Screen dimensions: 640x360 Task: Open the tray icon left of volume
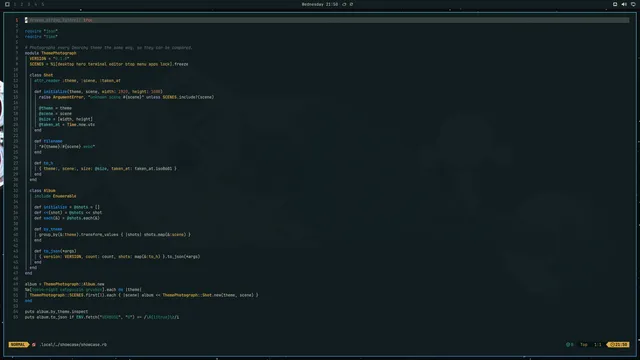coord(615,4)
